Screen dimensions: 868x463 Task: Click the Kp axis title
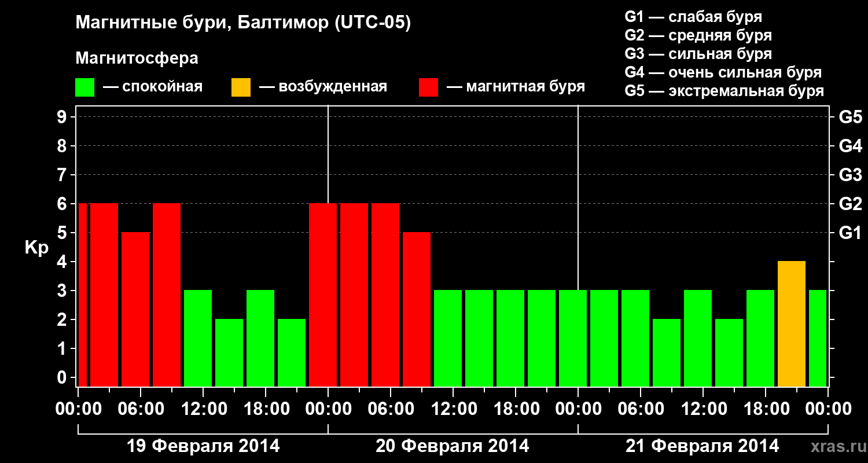coord(36,248)
